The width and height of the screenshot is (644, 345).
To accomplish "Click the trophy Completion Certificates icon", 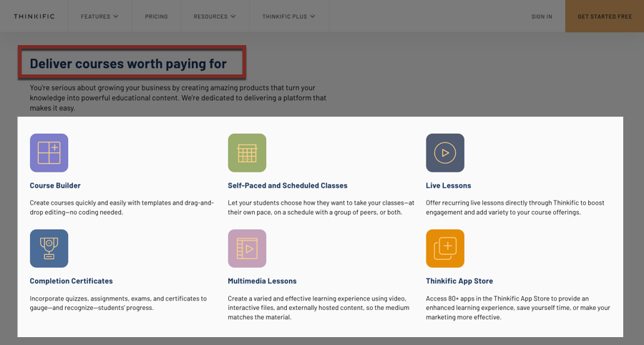I will coord(49,248).
